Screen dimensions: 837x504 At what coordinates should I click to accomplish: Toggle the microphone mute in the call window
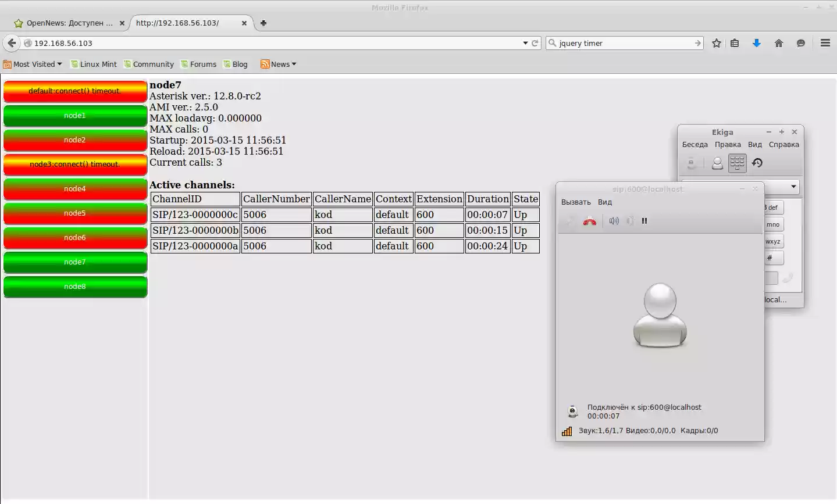pos(629,221)
